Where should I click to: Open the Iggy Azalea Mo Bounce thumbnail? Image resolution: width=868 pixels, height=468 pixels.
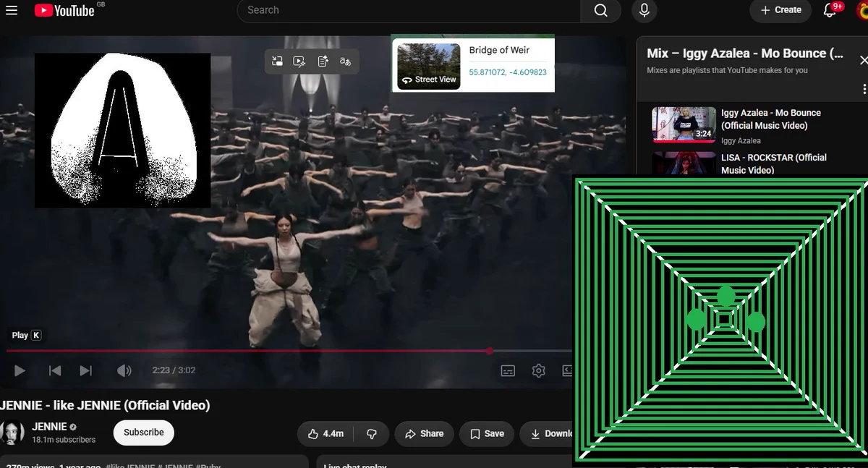tap(684, 124)
